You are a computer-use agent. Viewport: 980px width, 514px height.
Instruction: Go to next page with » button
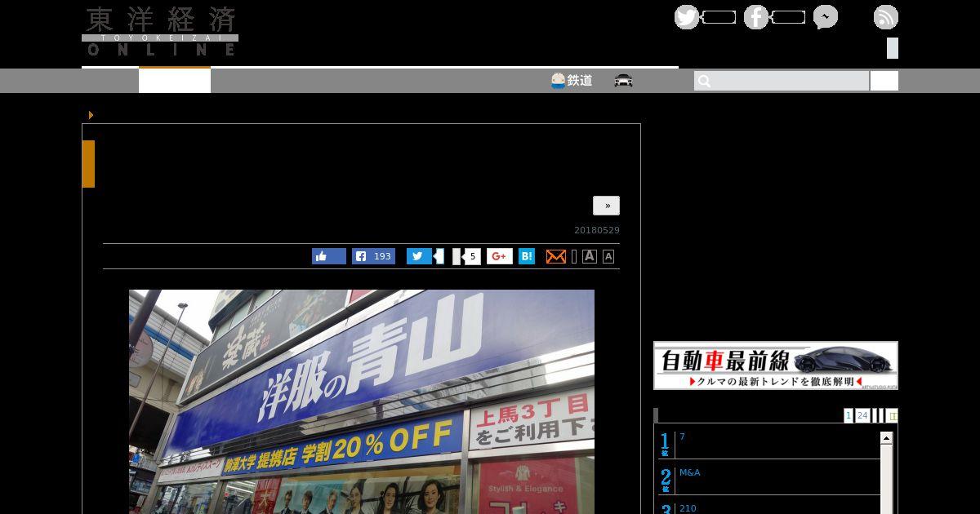607,206
